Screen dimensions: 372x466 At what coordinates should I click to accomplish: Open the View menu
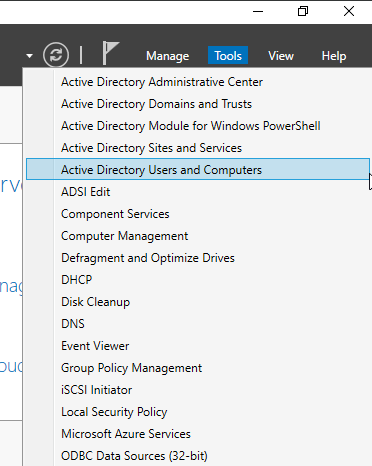tap(281, 56)
